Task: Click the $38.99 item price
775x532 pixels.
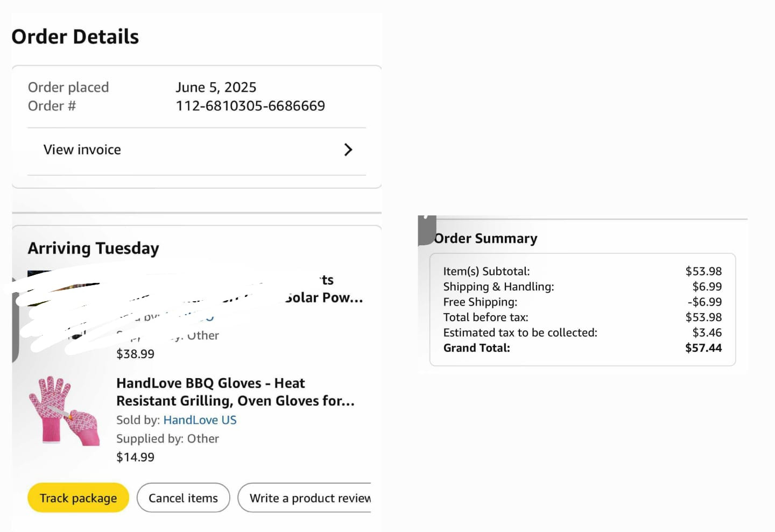Action: pos(135,354)
